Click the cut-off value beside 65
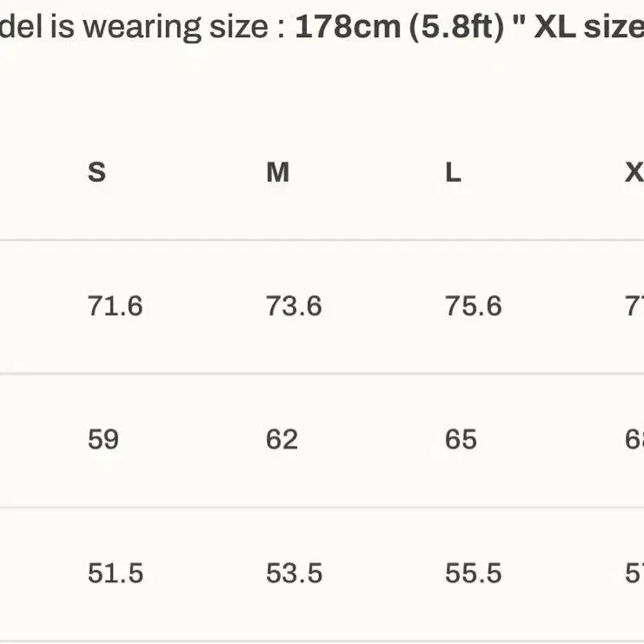Image resolution: width=644 pixels, height=644 pixels. pos(634,440)
